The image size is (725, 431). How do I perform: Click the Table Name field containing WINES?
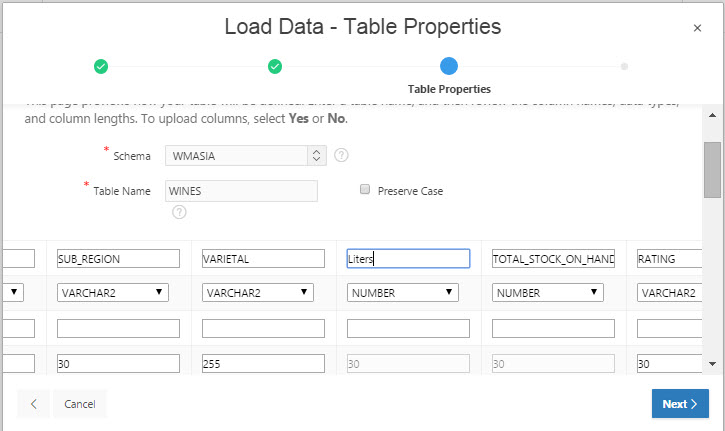241,190
